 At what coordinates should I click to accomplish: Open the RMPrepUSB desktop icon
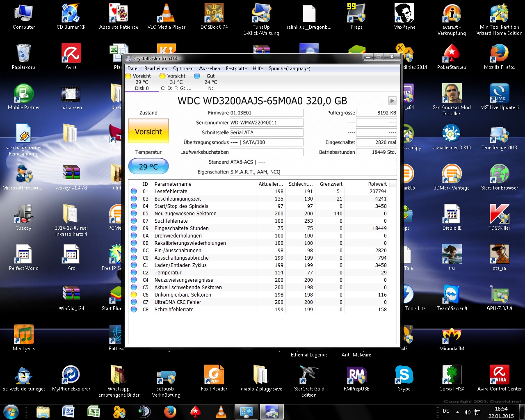[356, 378]
